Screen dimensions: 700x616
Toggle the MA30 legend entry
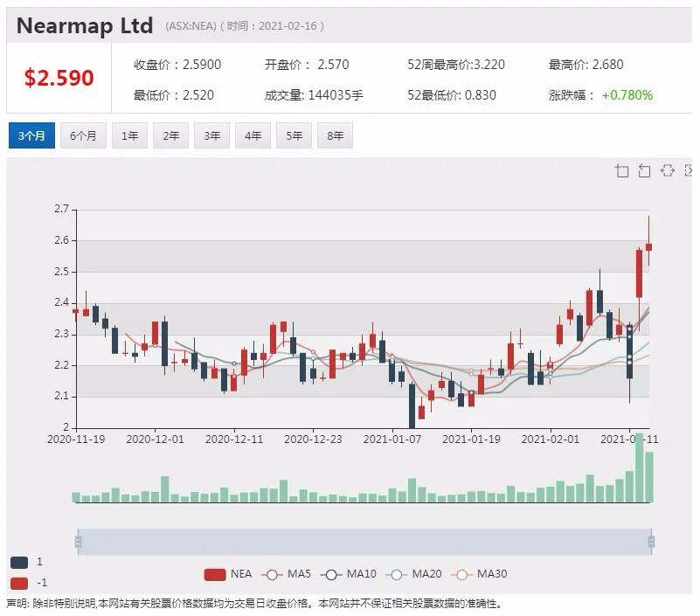click(479, 574)
